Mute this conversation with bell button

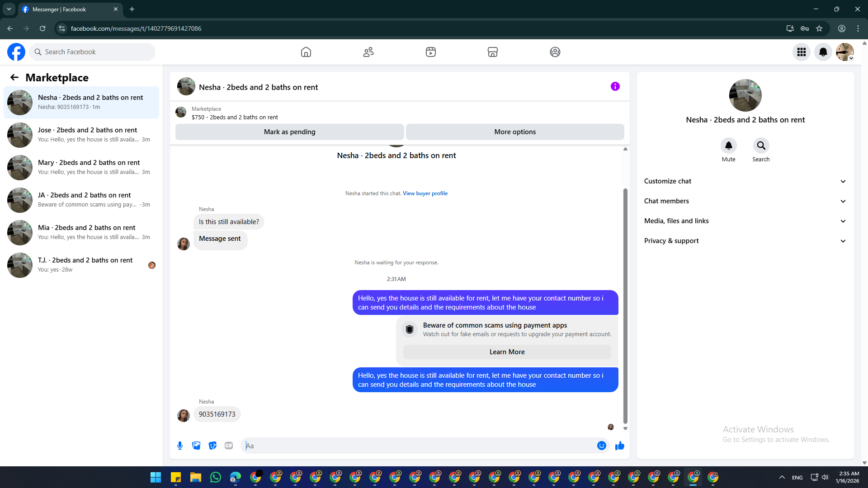728,145
